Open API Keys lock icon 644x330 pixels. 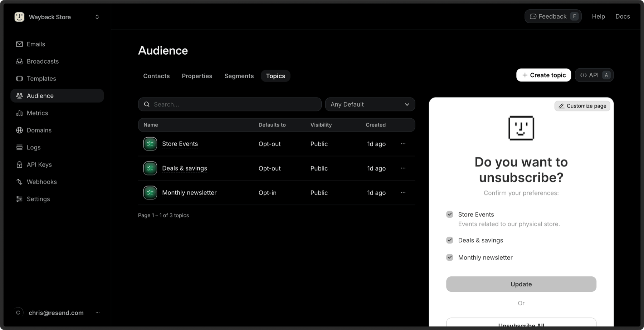coord(19,164)
